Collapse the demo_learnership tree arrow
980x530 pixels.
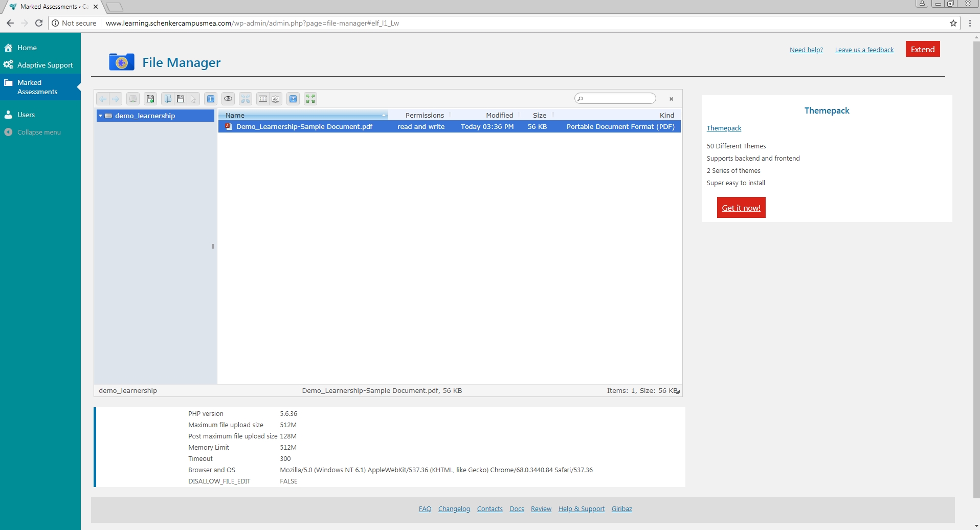coord(101,116)
